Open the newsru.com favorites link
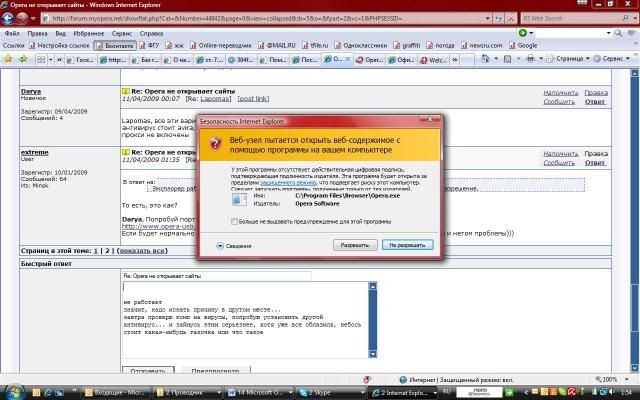 point(482,46)
